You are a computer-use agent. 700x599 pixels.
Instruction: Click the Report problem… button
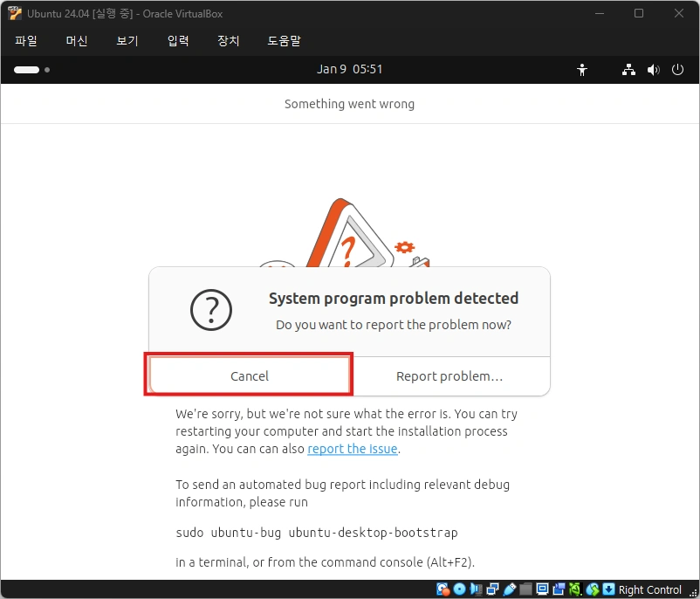(x=450, y=375)
